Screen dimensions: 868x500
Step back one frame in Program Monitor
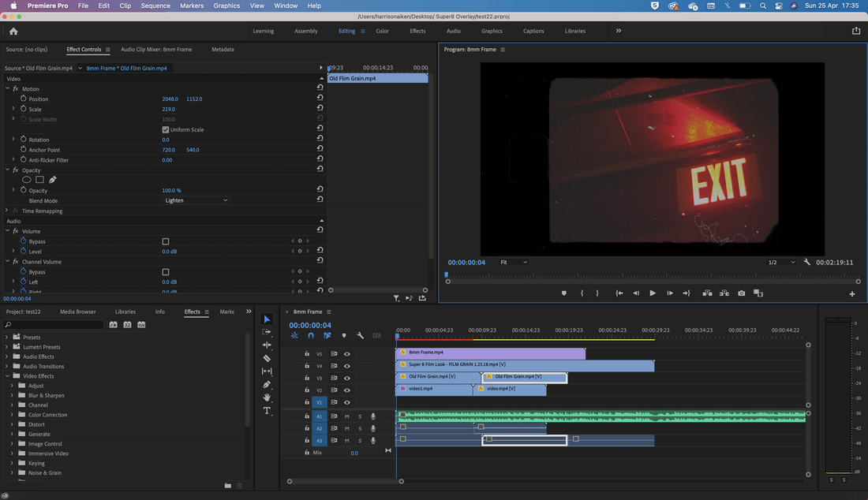(636, 293)
